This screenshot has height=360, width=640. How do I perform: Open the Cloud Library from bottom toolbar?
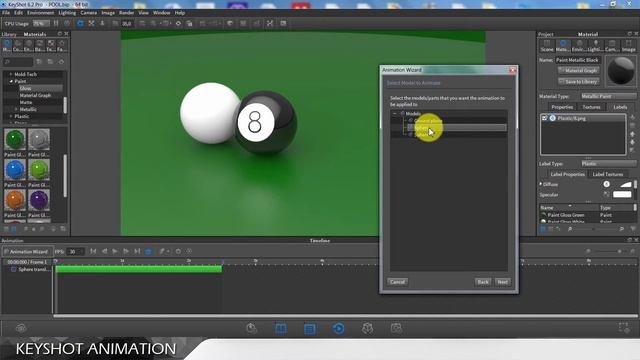tap(21, 328)
